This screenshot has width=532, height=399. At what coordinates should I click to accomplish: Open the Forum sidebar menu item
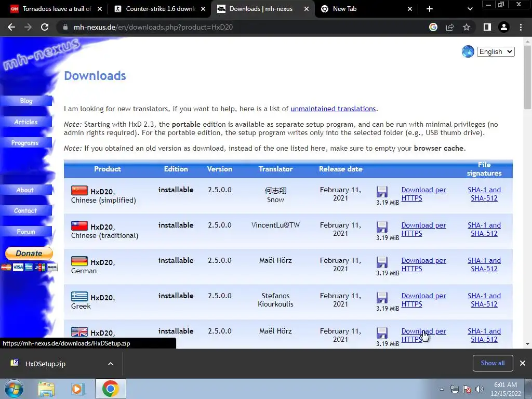(x=26, y=232)
